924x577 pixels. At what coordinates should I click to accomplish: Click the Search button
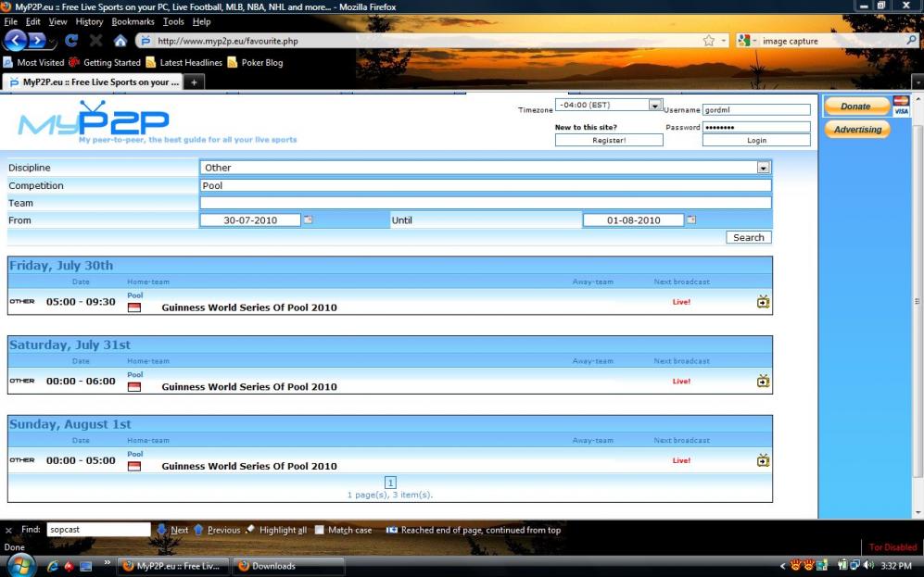click(748, 237)
